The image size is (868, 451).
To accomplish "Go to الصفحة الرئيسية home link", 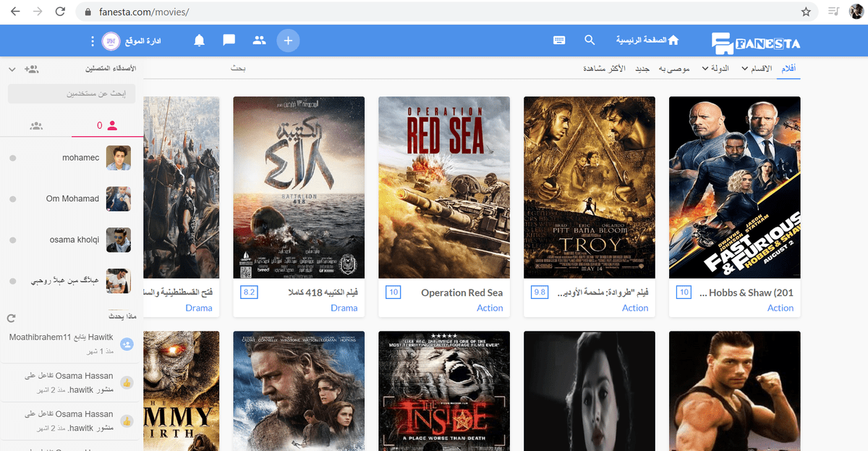I will 647,41.
